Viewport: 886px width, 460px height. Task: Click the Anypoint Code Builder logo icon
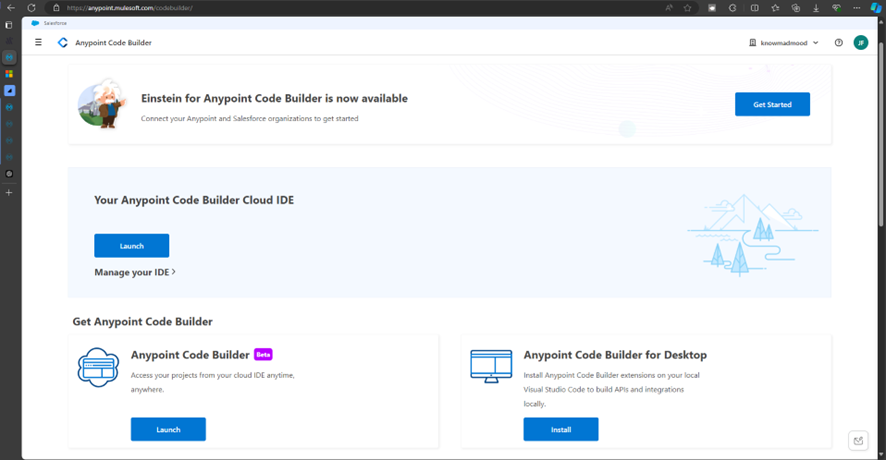[63, 43]
